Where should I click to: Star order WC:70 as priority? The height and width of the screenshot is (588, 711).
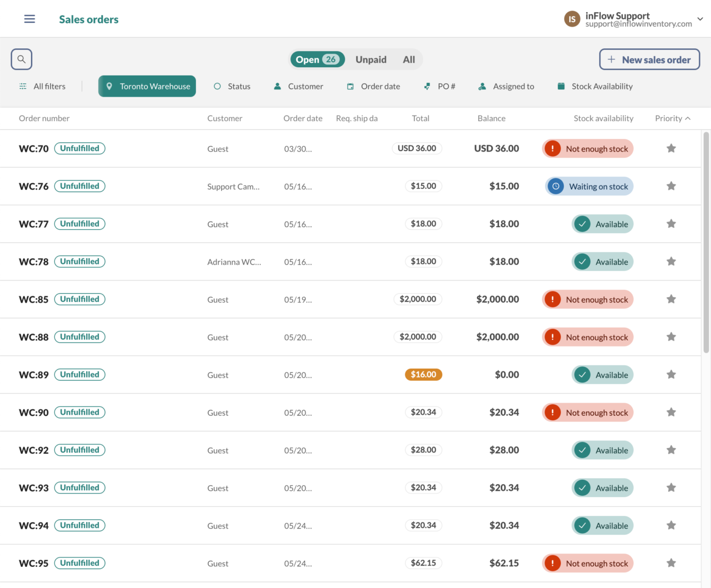click(x=671, y=148)
